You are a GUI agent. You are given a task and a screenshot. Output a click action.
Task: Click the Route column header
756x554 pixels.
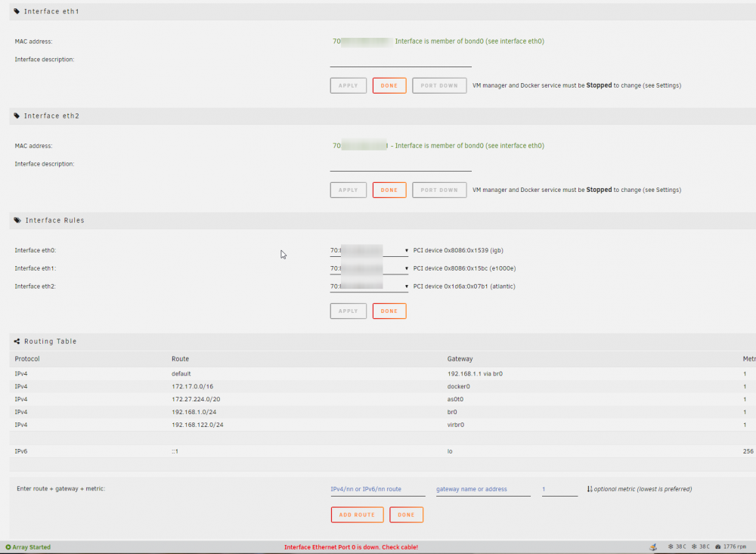click(180, 359)
